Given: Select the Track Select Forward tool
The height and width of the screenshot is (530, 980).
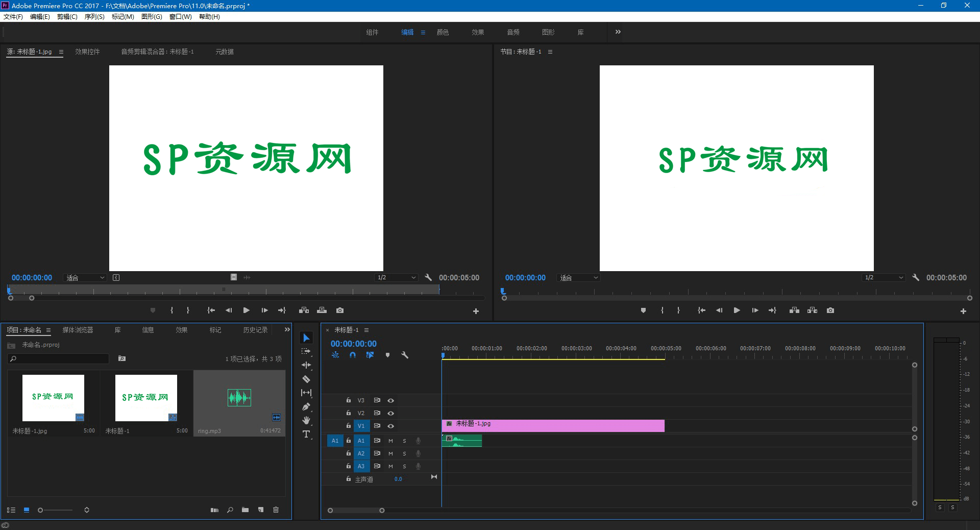Looking at the screenshot, I should pyautogui.click(x=306, y=351).
